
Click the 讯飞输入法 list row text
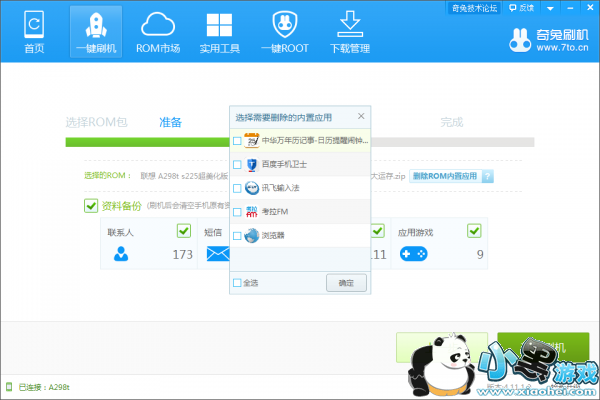pos(280,188)
